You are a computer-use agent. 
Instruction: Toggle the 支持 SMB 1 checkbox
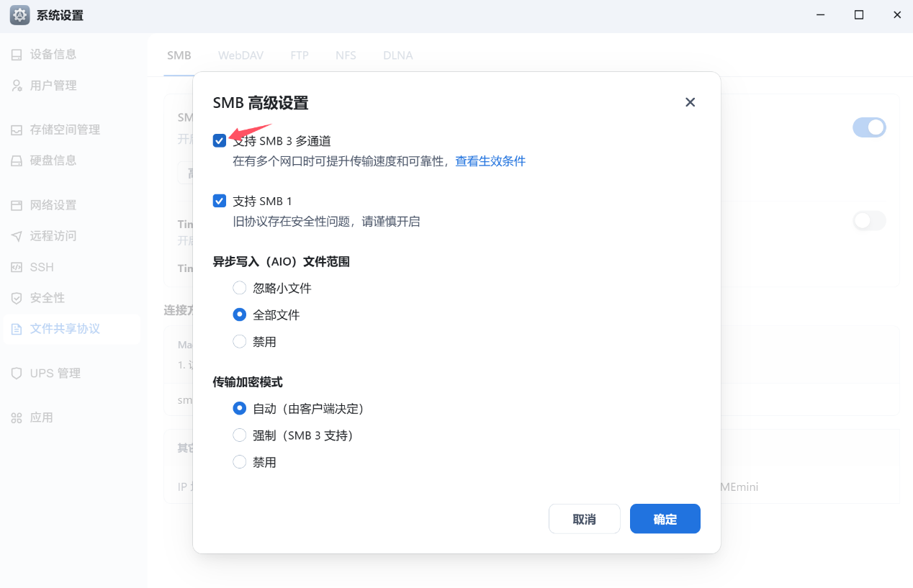[x=220, y=202]
